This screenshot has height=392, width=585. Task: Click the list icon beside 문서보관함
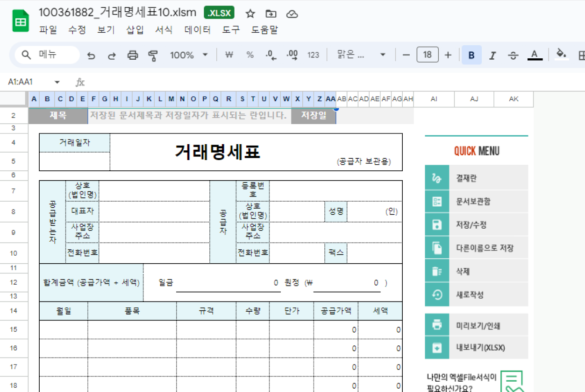[x=437, y=202]
